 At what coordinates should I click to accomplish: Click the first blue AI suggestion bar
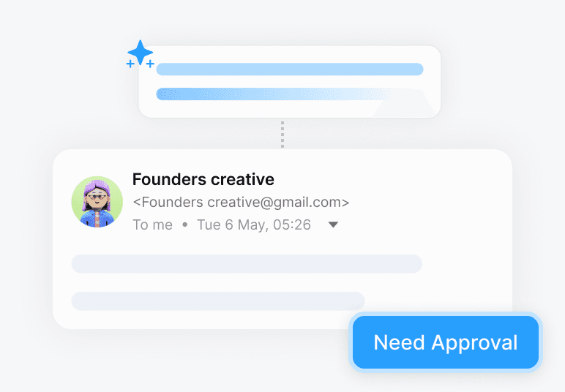[x=290, y=69]
